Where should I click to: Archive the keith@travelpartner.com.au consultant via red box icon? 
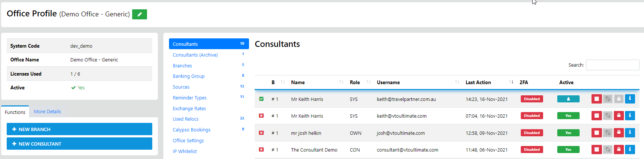pos(596,99)
